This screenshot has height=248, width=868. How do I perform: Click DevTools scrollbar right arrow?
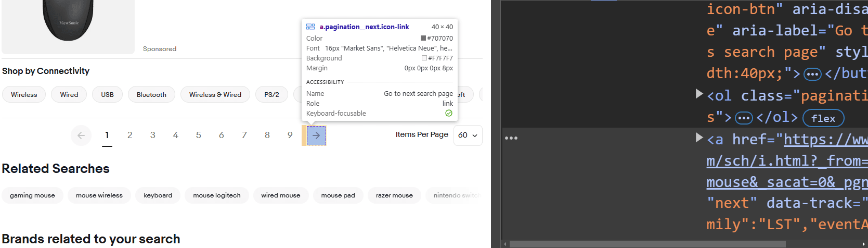pyautogui.click(x=864, y=244)
